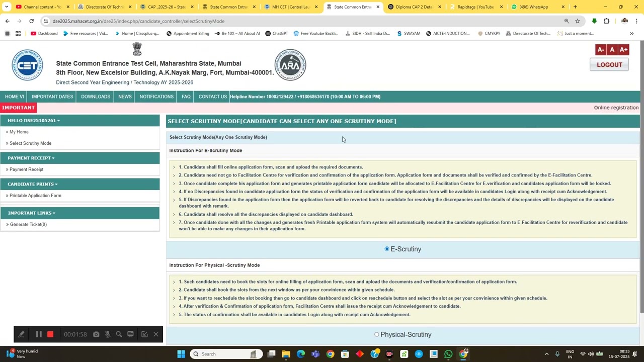Select the Physical-Scrutiny radio button
The height and width of the screenshot is (362, 644).
pyautogui.click(x=376, y=334)
